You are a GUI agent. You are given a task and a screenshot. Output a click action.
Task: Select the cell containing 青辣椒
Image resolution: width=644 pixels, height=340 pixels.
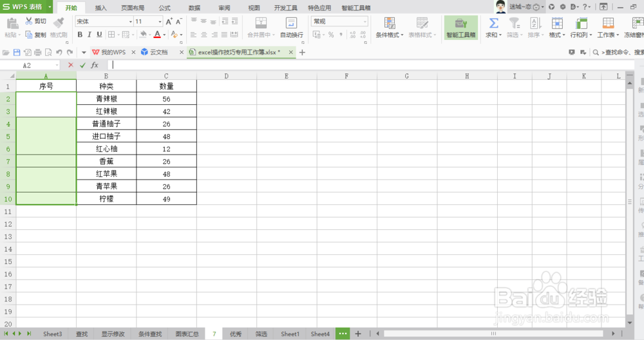tap(106, 99)
